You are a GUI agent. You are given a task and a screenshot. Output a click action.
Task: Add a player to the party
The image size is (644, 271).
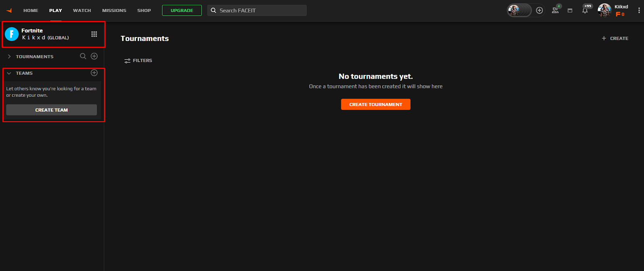(x=539, y=10)
